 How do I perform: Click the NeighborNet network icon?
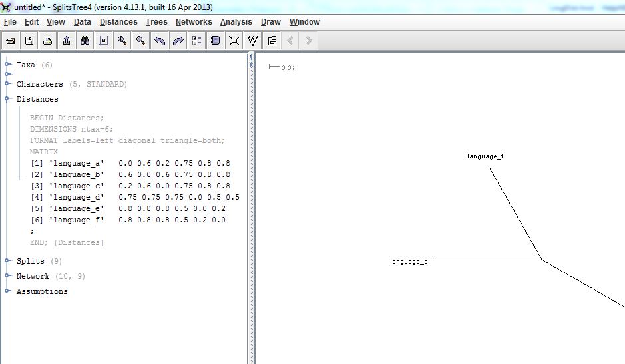coord(234,41)
